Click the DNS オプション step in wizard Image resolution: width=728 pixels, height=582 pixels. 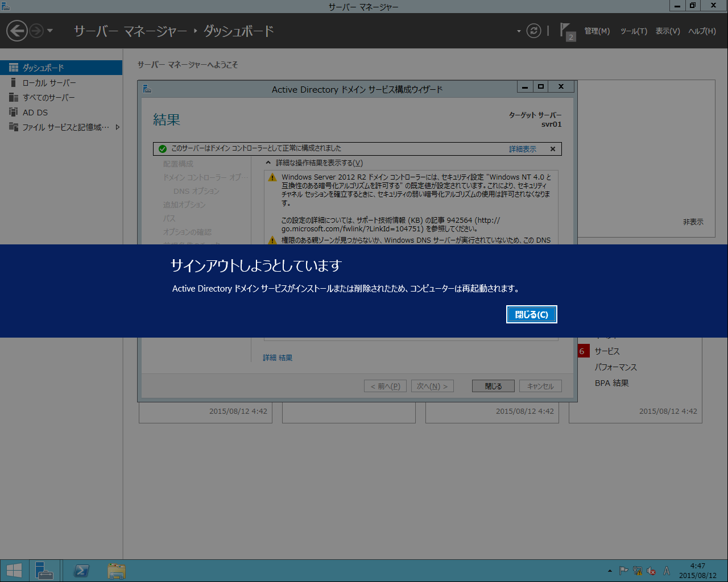pyautogui.click(x=196, y=191)
